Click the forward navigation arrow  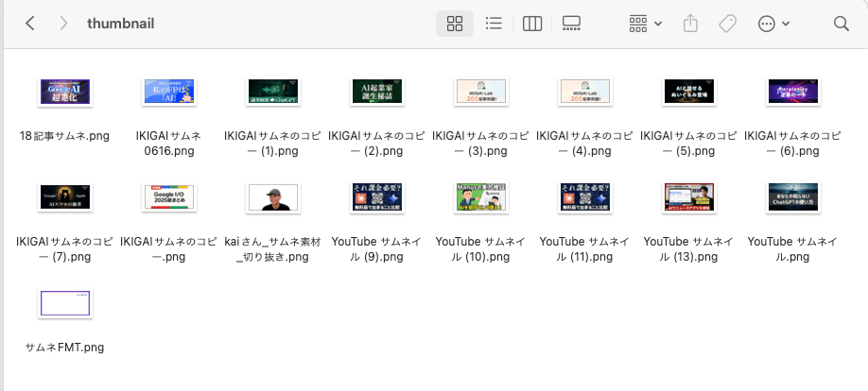pyautogui.click(x=63, y=24)
